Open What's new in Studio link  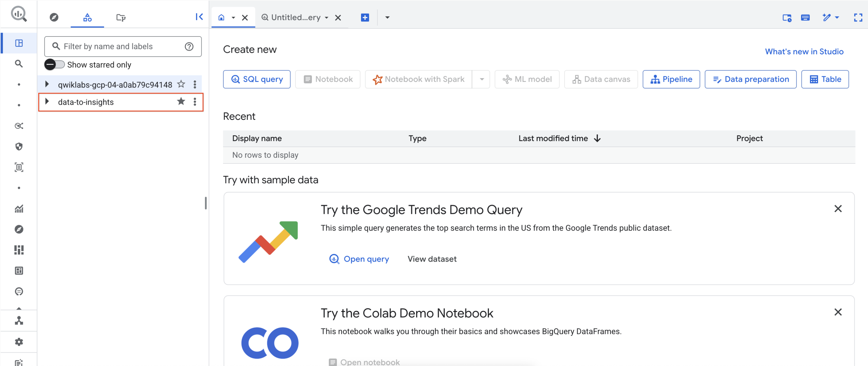coord(804,52)
